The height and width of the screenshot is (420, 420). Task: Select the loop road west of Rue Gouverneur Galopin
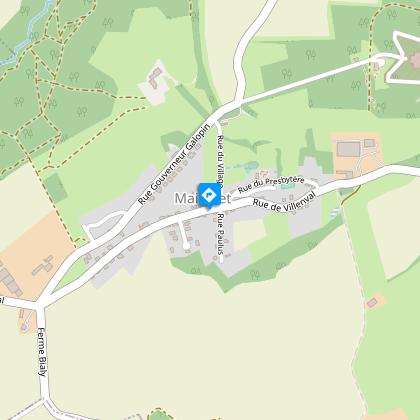click(x=105, y=223)
